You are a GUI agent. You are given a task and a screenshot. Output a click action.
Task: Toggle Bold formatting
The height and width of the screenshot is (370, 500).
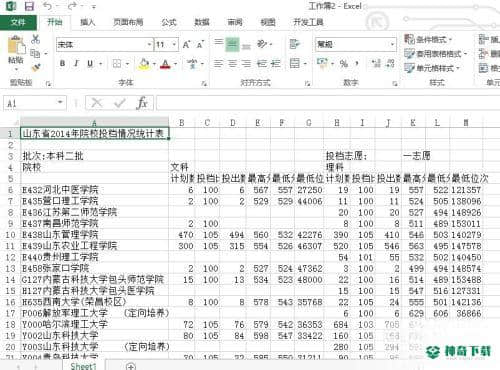point(62,63)
